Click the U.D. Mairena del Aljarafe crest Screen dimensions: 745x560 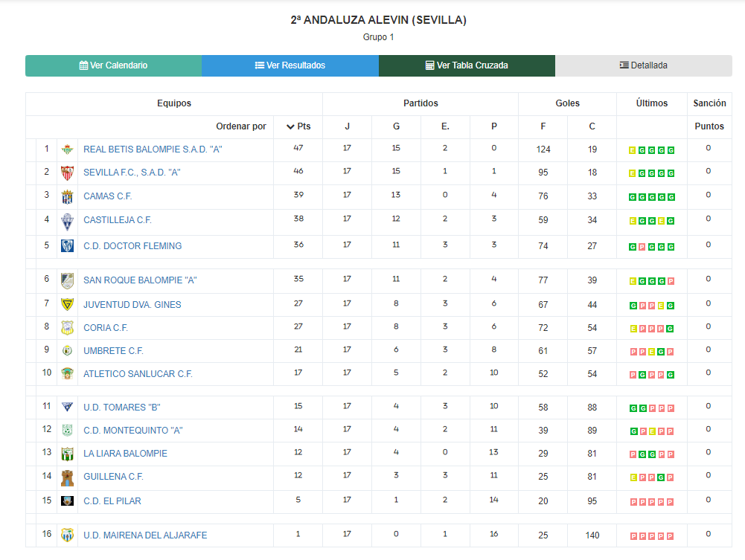pos(68,535)
